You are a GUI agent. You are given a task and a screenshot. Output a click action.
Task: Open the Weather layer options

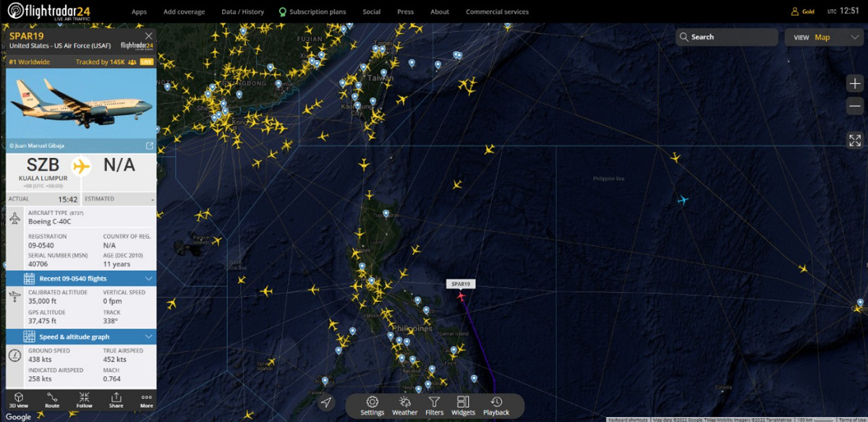404,406
